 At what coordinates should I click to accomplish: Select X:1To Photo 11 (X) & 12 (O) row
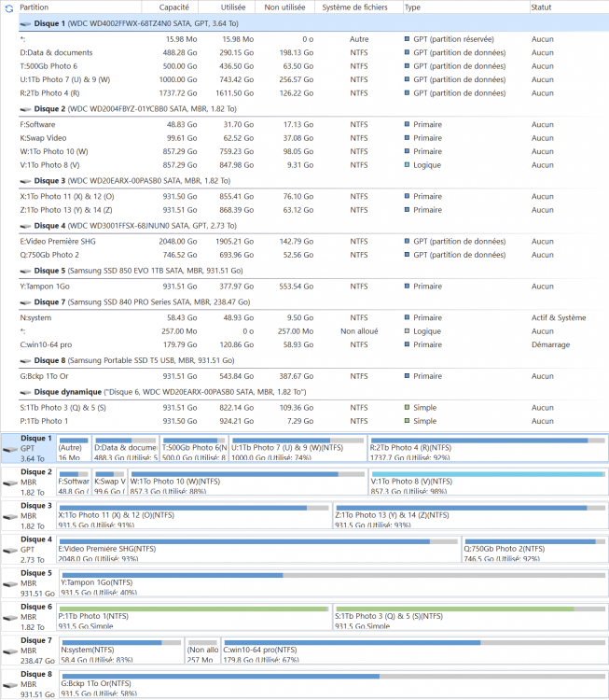pyautogui.click(x=313, y=196)
